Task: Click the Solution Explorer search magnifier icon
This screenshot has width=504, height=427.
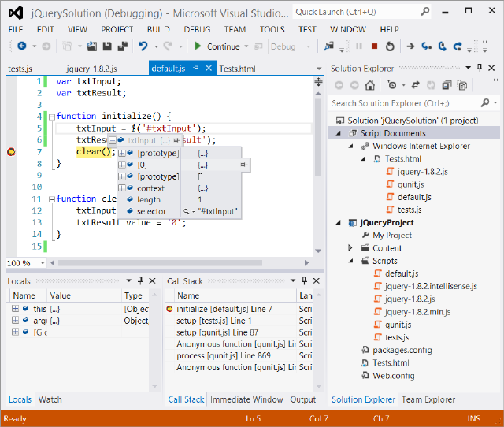Action: pyautogui.click(x=485, y=103)
